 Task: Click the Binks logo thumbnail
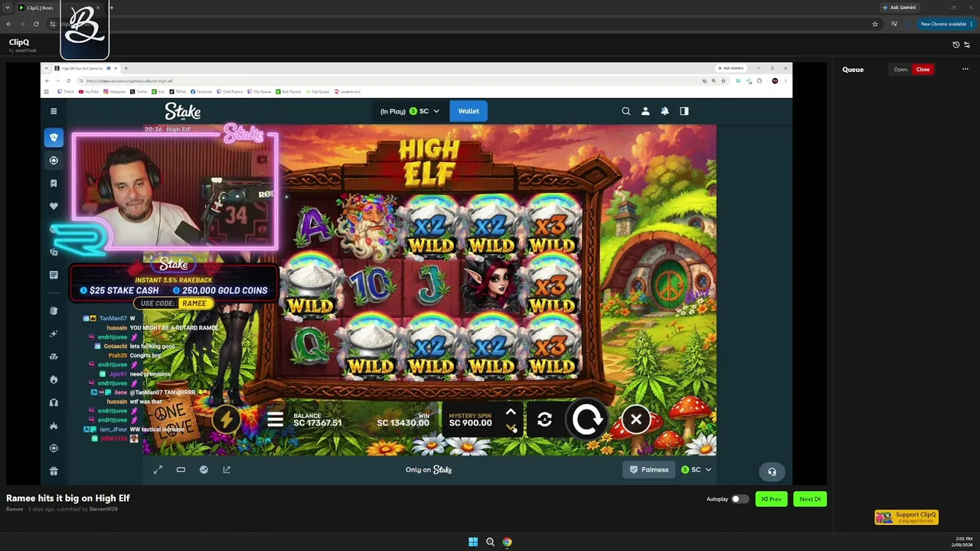point(84,29)
